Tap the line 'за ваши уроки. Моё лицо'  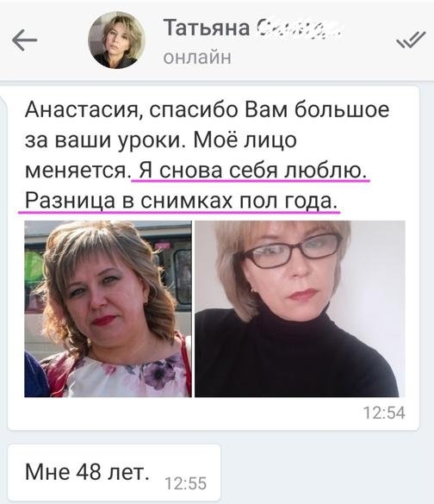161,140
